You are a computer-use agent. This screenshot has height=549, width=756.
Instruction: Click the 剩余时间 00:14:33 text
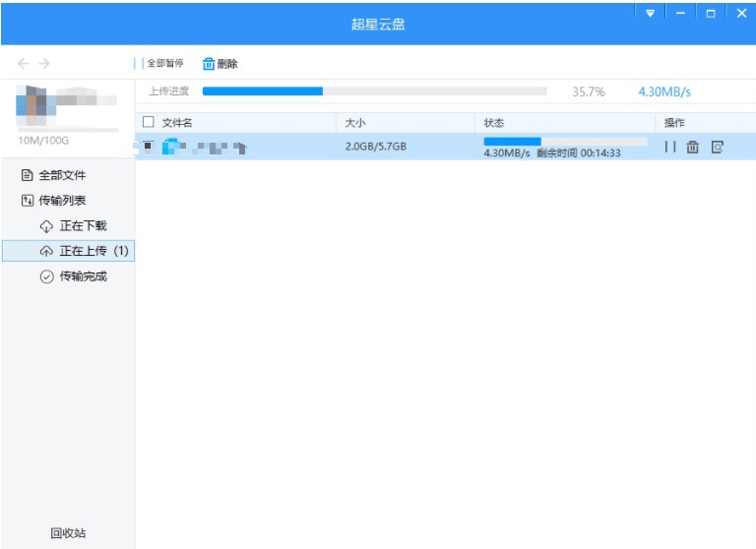pyautogui.click(x=579, y=152)
